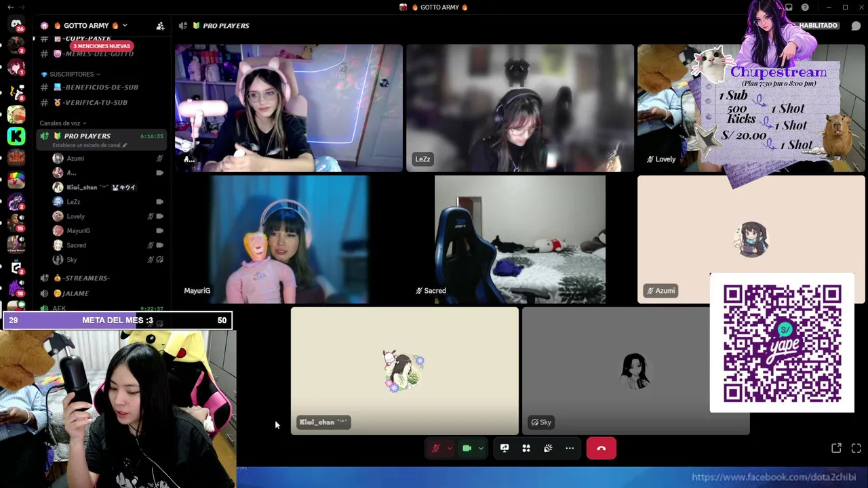This screenshot has height=488, width=868.
Task: Jump to 3 menciones nuevas
Action: coord(102,46)
